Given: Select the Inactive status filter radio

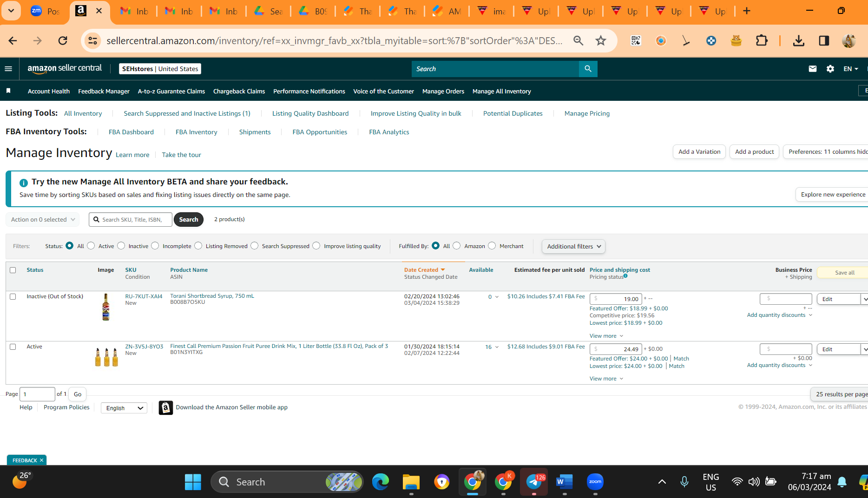Looking at the screenshot, I should point(121,246).
